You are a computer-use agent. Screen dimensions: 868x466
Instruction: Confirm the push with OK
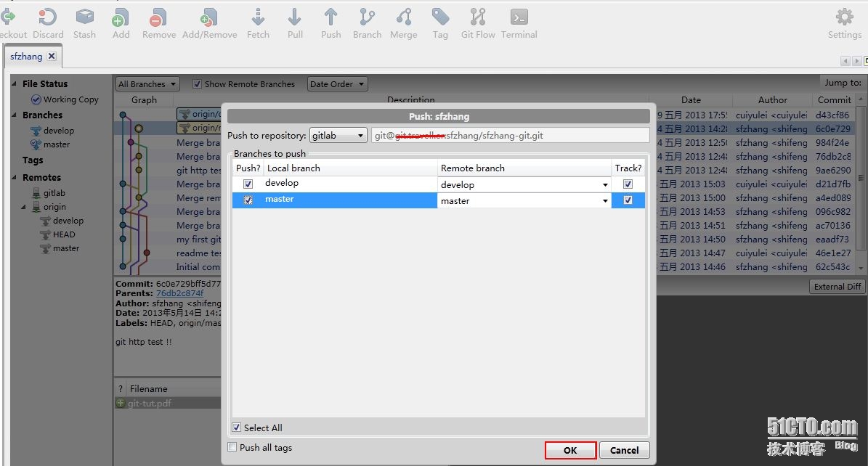[x=570, y=451]
